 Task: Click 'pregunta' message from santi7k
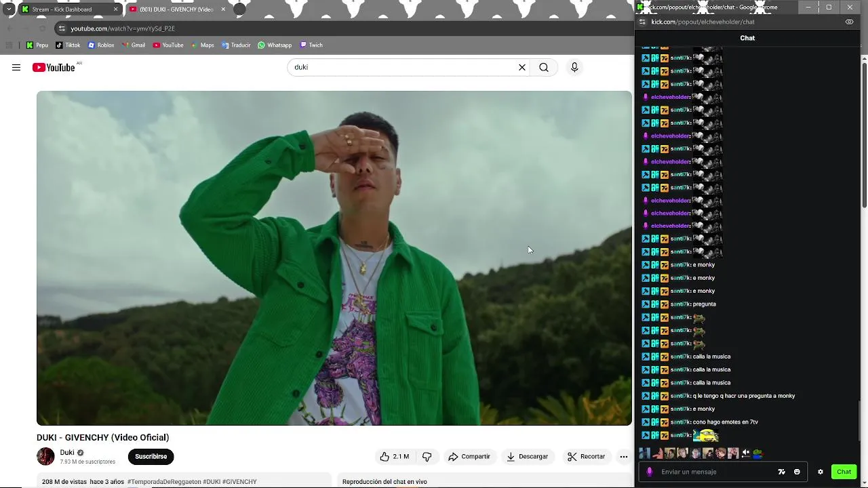point(705,304)
